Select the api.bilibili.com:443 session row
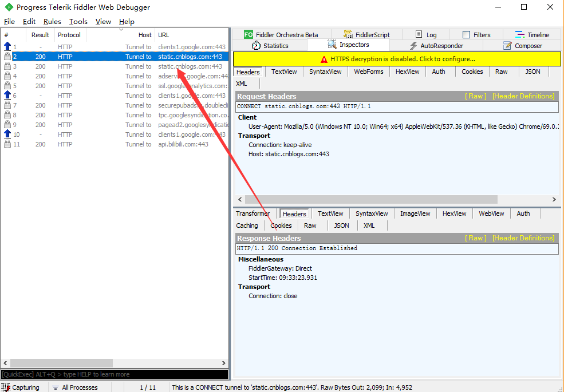 point(115,144)
